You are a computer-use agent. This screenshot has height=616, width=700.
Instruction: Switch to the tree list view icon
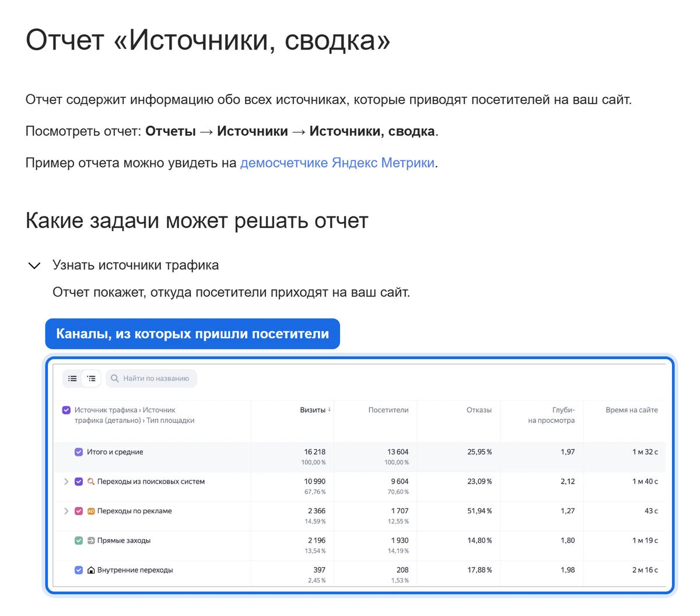click(x=92, y=379)
